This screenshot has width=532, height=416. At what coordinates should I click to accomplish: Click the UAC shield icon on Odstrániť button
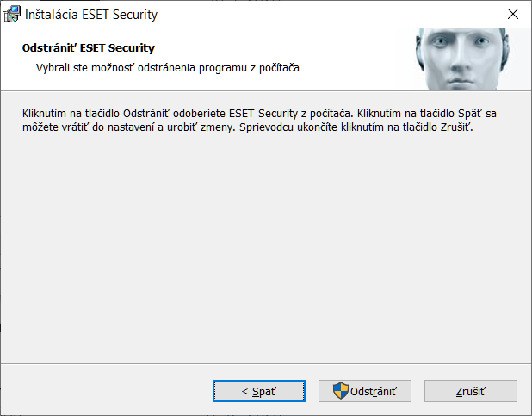coord(340,391)
